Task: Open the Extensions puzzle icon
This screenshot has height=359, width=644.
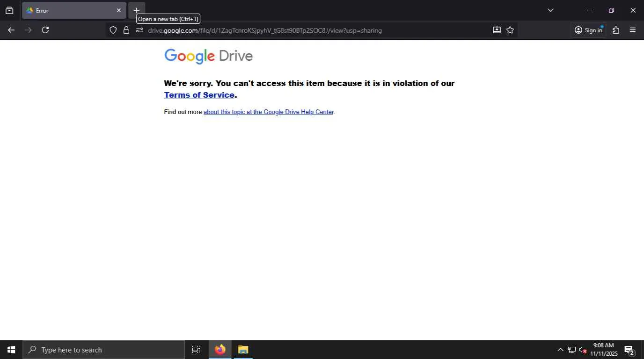Action: 616,30
